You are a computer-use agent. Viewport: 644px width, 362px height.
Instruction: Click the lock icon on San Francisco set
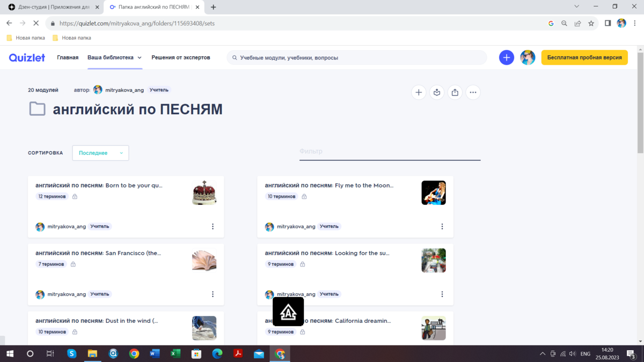72,264
